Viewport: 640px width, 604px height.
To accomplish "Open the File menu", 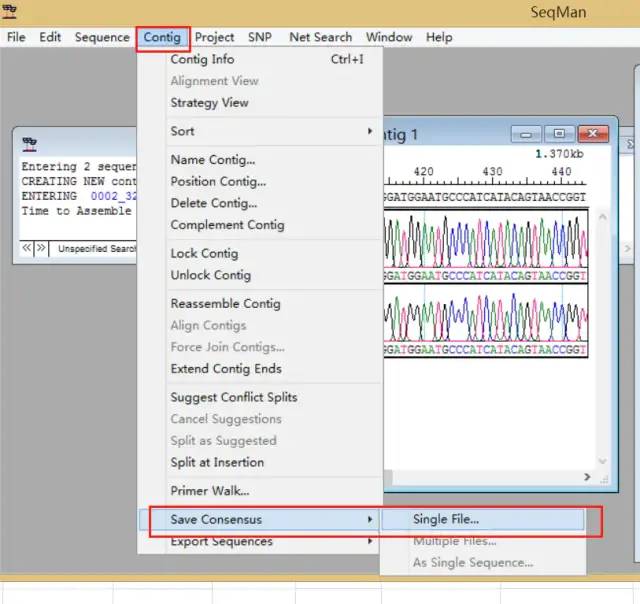I will pyautogui.click(x=16, y=37).
